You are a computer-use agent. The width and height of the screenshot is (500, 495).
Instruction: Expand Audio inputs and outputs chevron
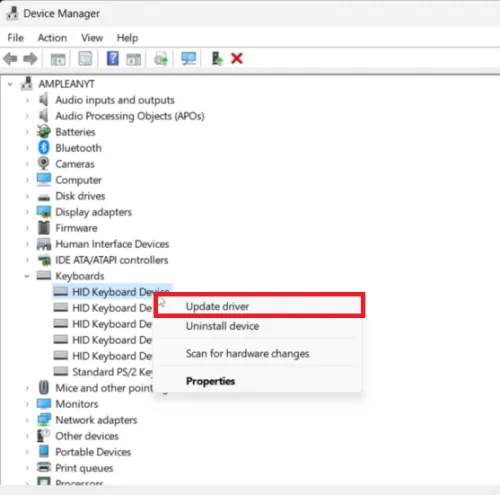tap(27, 100)
